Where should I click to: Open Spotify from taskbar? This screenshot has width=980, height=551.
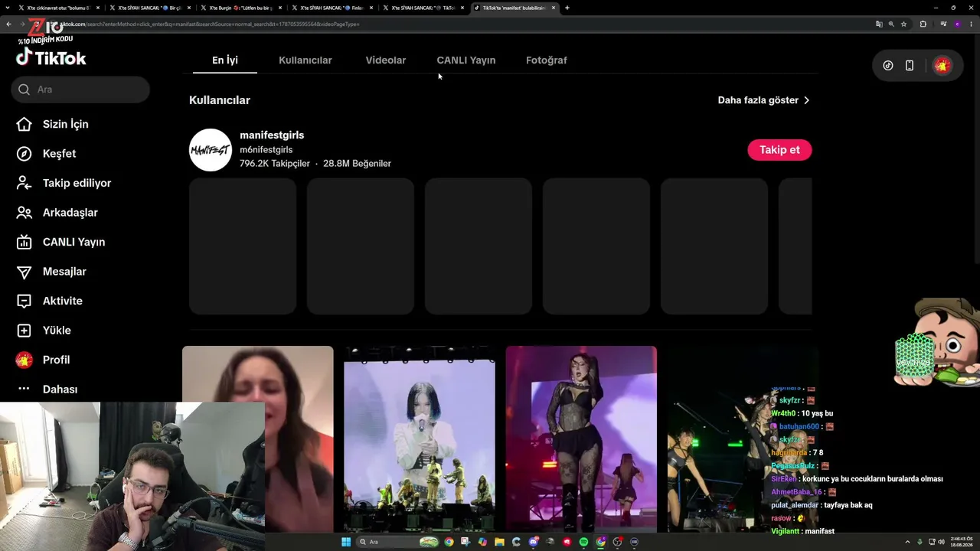tap(583, 542)
